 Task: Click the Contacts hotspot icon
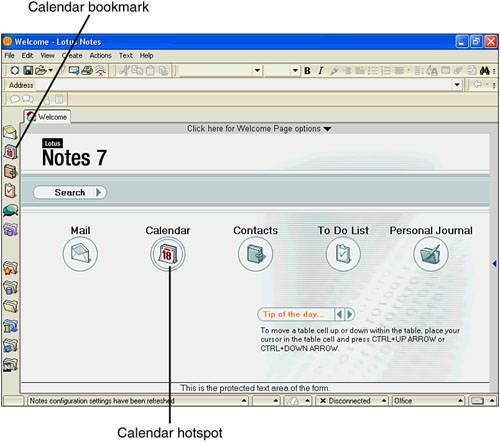[255, 254]
